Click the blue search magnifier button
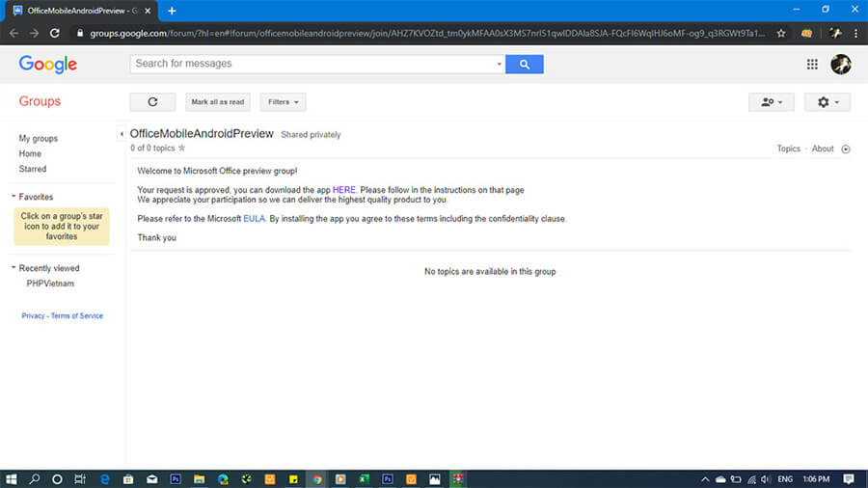The height and width of the screenshot is (488, 868). (524, 64)
